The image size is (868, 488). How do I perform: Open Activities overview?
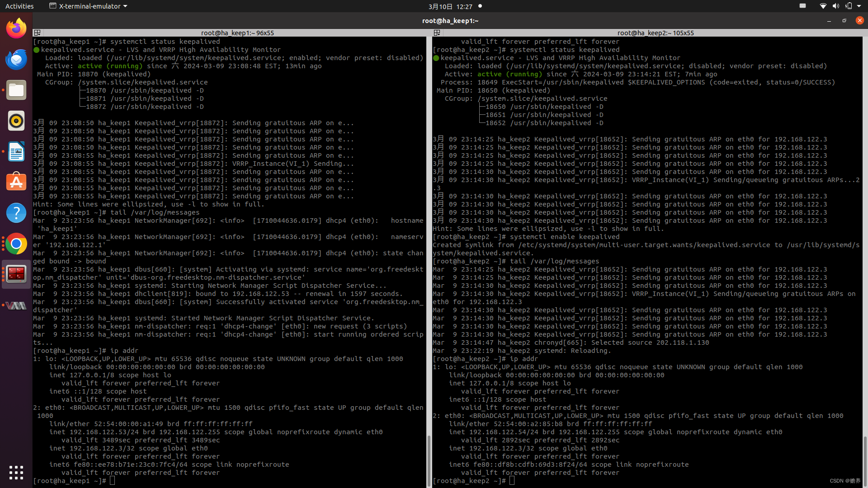click(19, 6)
